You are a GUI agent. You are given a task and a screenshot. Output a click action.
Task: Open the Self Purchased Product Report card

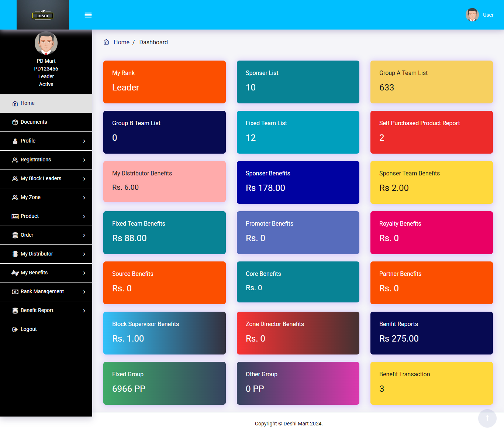pos(431,132)
